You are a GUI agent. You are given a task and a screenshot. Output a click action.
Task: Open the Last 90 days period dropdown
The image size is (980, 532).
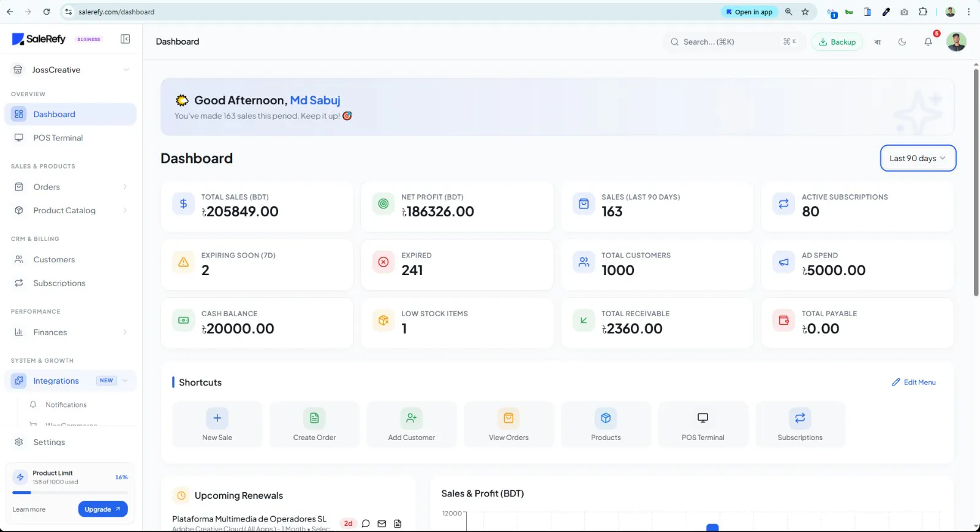click(x=918, y=158)
